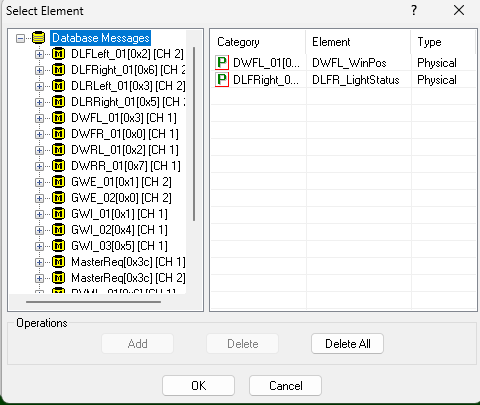Click the P icon of DLFR_LightStatus row
Screen dimensions: 480x405
[222, 80]
